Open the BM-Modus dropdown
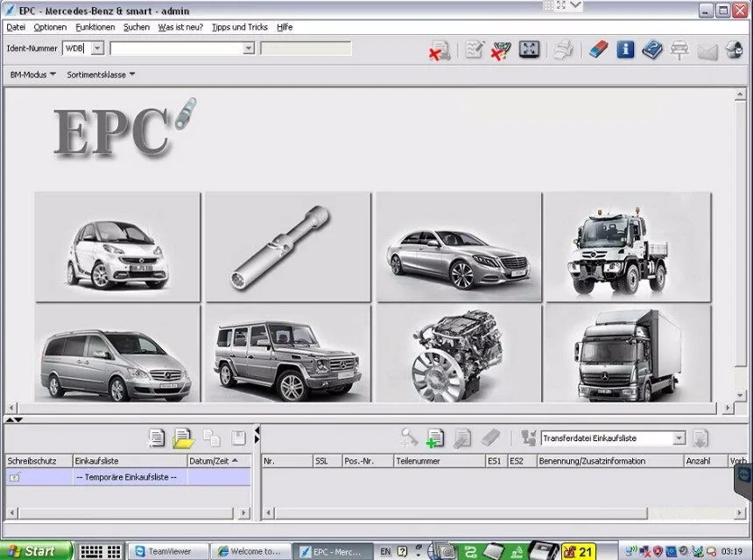Image resolution: width=753 pixels, height=560 pixels. [32, 75]
